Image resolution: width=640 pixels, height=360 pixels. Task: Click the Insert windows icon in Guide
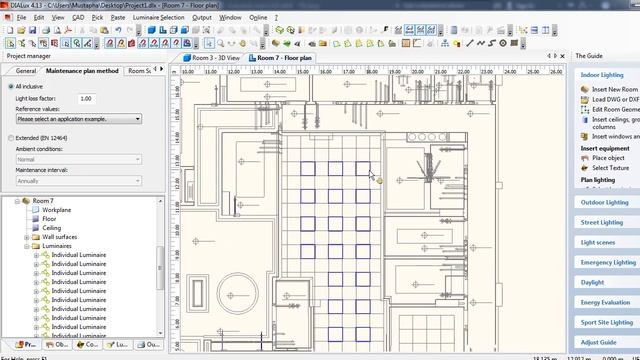[x=585, y=136]
